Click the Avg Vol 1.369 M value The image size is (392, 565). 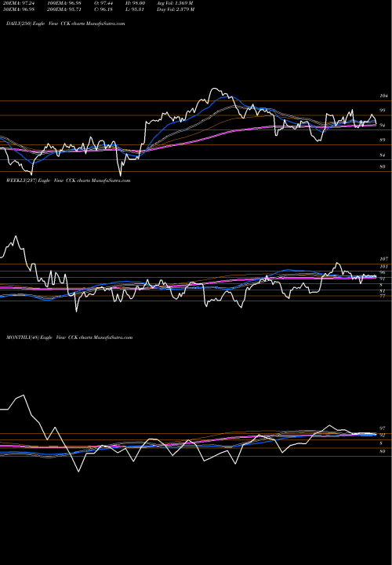click(x=175, y=3)
